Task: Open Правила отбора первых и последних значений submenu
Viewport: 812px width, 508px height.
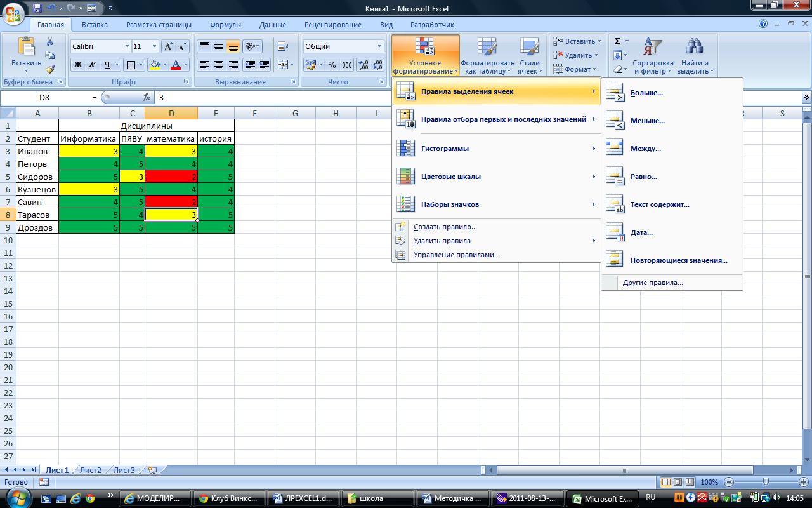Action: (x=497, y=119)
